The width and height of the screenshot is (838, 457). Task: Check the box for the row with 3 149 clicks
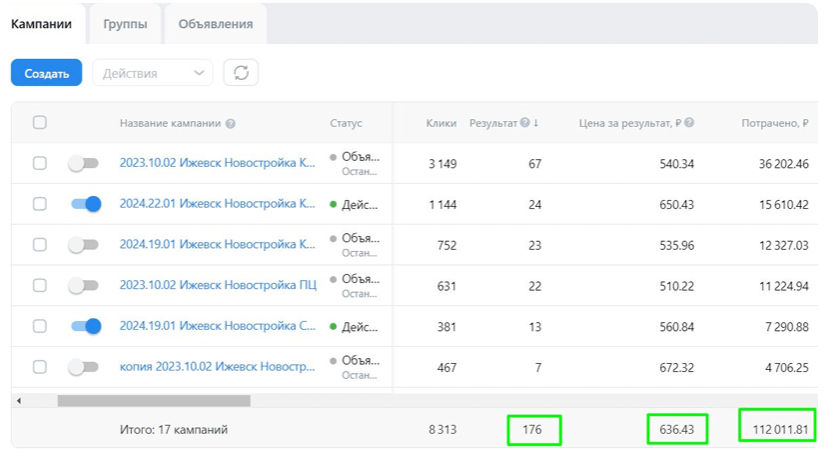point(40,163)
